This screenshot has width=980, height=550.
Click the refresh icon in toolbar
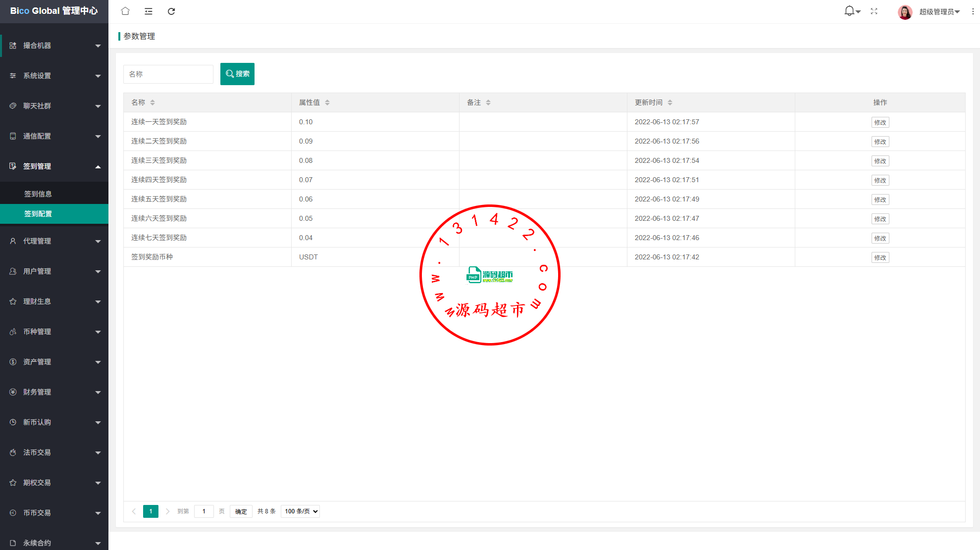171,11
